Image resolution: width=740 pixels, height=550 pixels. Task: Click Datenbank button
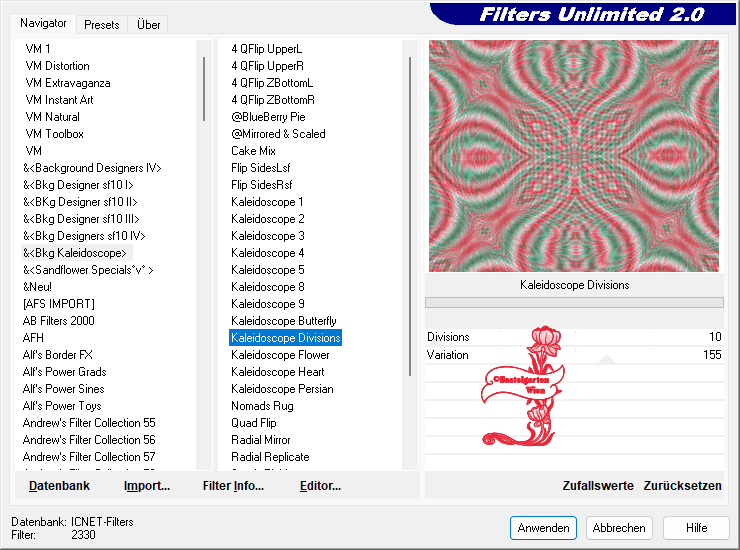tap(59, 486)
